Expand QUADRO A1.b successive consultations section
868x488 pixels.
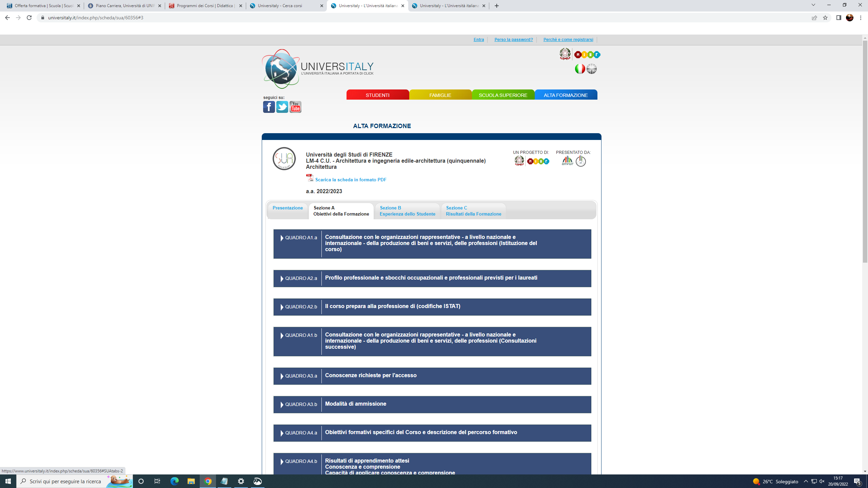pyautogui.click(x=432, y=342)
